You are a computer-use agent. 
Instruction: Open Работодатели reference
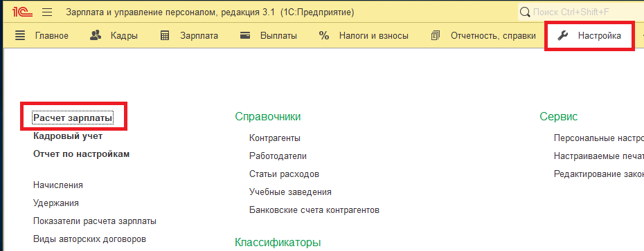click(x=278, y=156)
